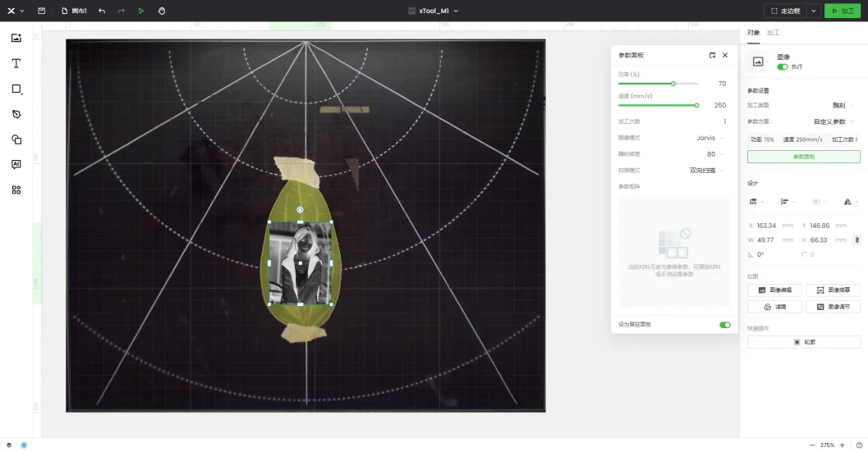
Task: Click the undo arrow
Action: coord(102,11)
